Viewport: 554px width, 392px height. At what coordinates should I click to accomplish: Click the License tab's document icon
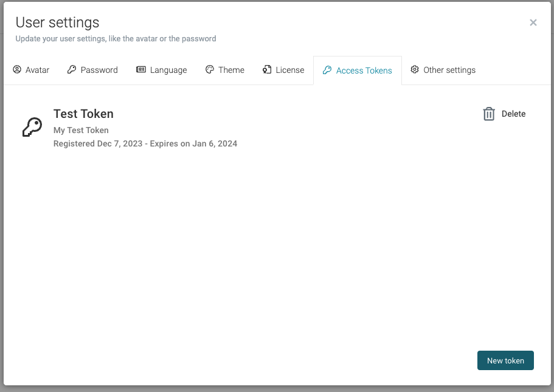click(x=266, y=69)
